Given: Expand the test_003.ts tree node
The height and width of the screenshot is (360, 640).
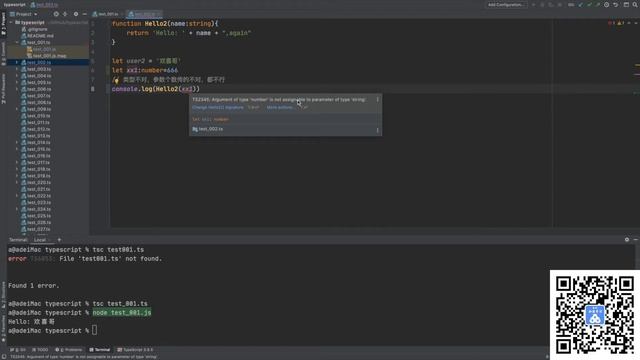Looking at the screenshot, I should 17,69.
